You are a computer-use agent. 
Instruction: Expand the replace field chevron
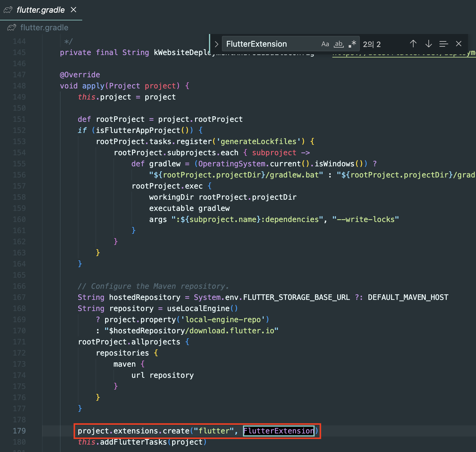coord(216,44)
